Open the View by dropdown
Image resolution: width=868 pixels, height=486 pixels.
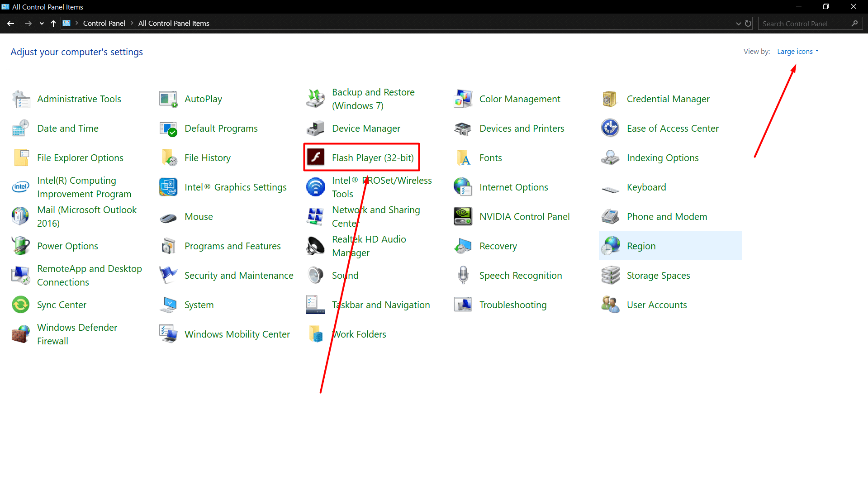point(797,51)
